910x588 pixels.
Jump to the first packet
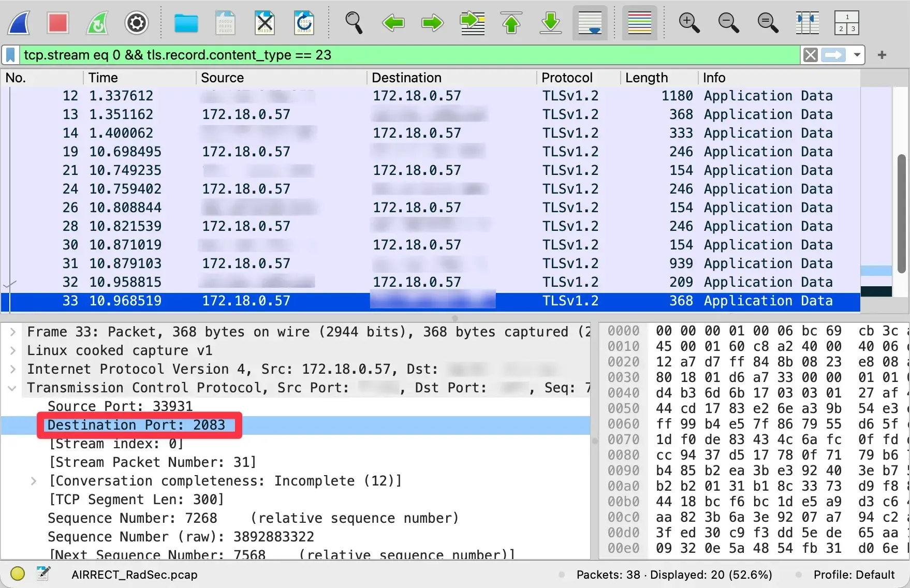tap(511, 23)
